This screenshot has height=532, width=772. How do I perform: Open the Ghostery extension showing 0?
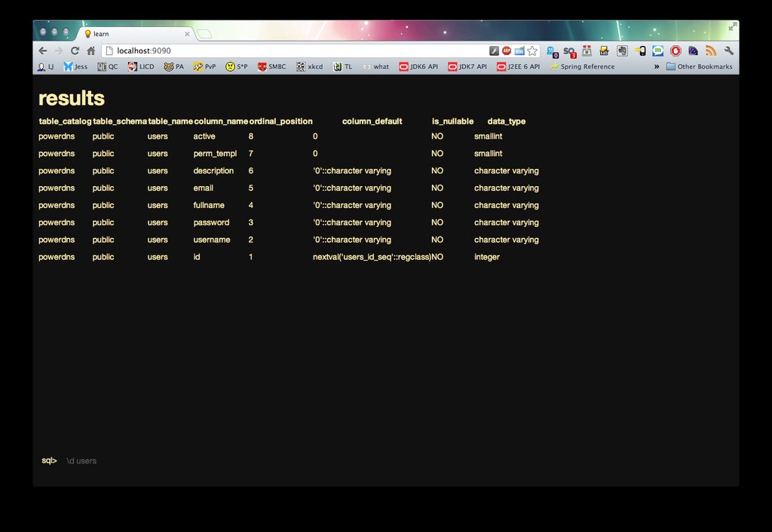click(x=553, y=52)
